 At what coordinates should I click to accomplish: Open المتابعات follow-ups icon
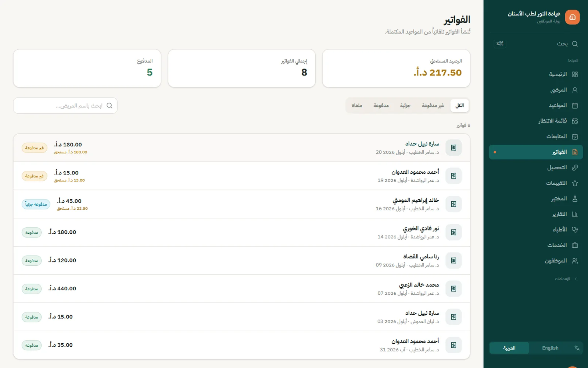[575, 137]
